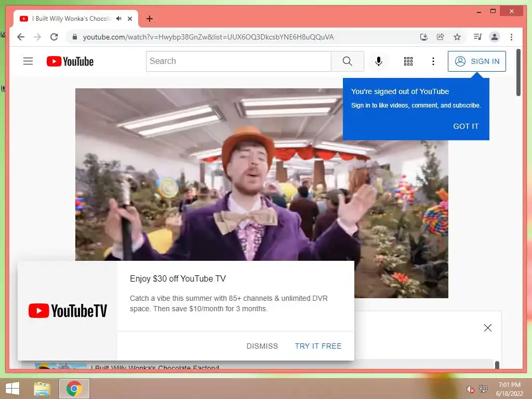Open YouTube settings three-dot menu

(x=433, y=61)
